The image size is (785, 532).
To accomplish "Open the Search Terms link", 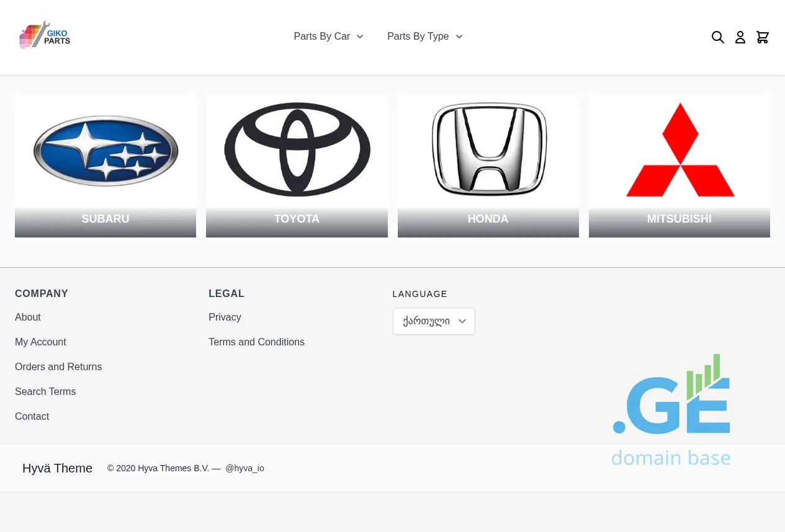I will (45, 391).
